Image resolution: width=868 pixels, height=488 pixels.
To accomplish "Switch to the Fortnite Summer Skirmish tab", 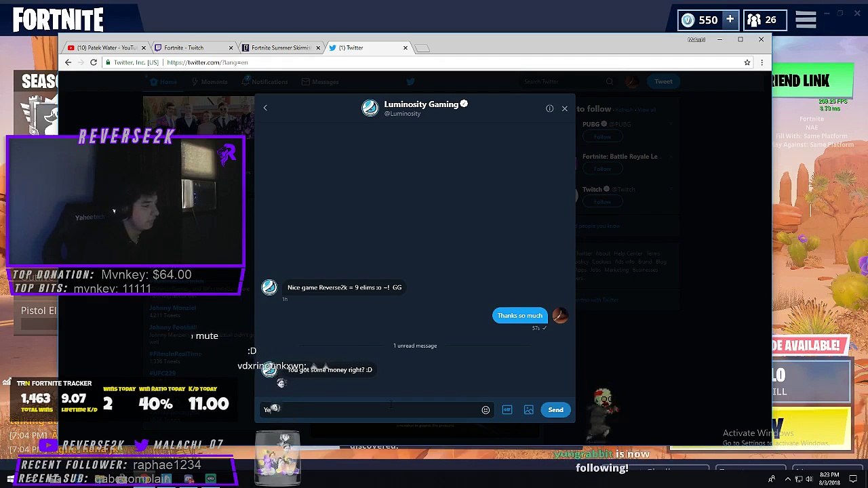I will (281, 47).
